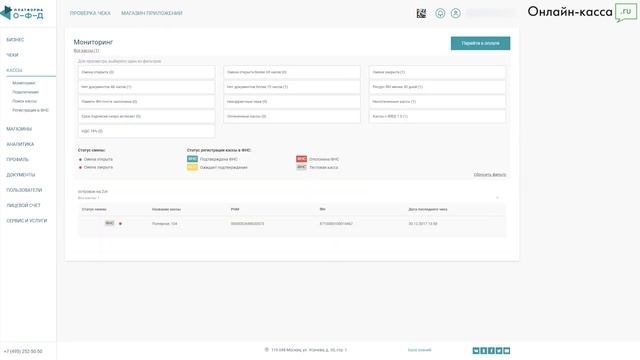
Task: Open СЕРВИС И УСЛУГИ sidebar section
Action: coord(27,221)
